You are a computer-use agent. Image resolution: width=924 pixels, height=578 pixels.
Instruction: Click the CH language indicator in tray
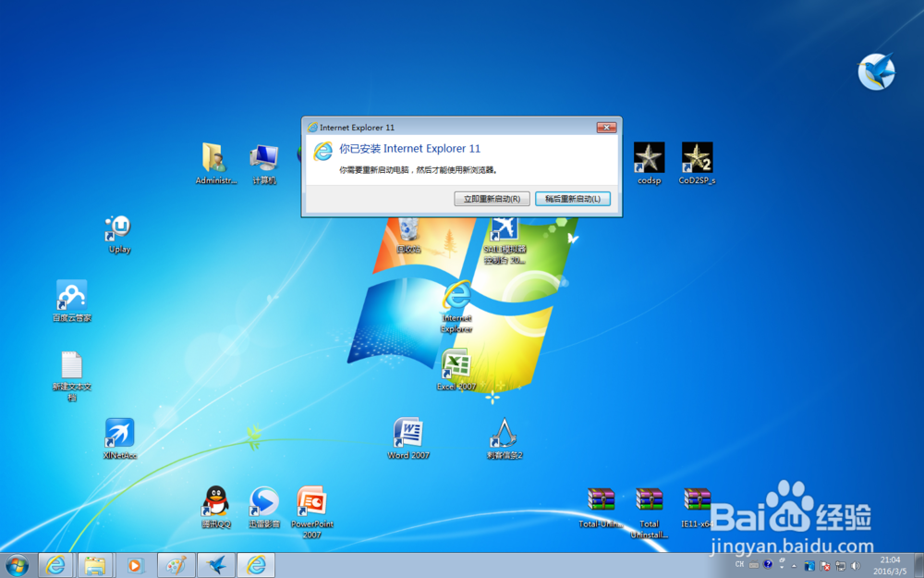pos(739,565)
